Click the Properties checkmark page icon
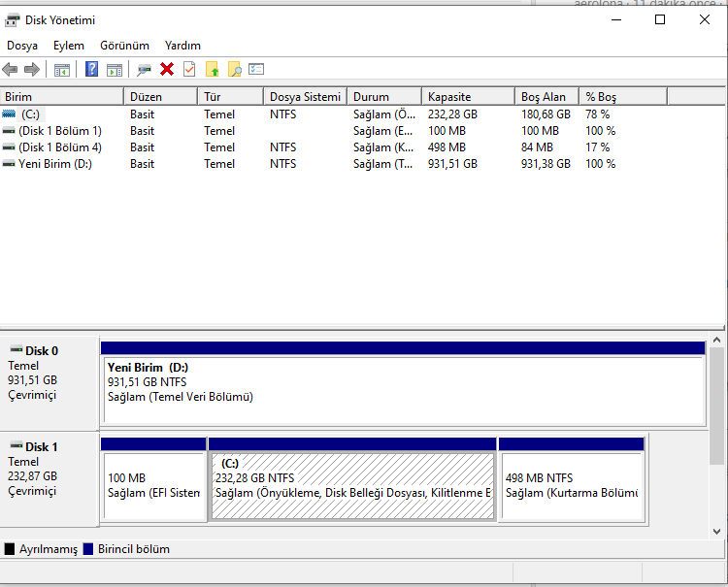 coord(189,69)
